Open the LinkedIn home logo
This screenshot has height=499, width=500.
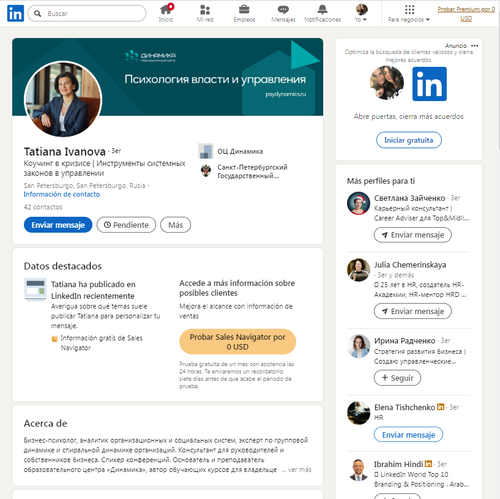tap(15, 13)
